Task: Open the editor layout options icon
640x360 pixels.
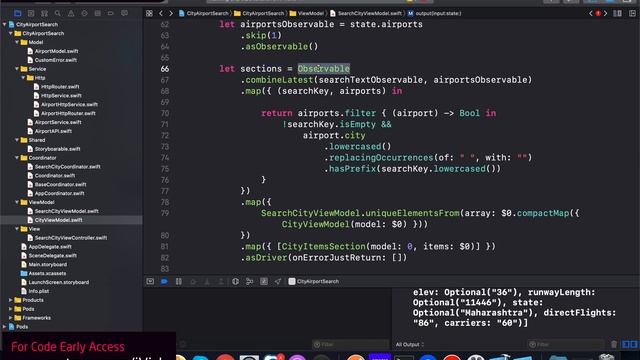Action: point(618,13)
